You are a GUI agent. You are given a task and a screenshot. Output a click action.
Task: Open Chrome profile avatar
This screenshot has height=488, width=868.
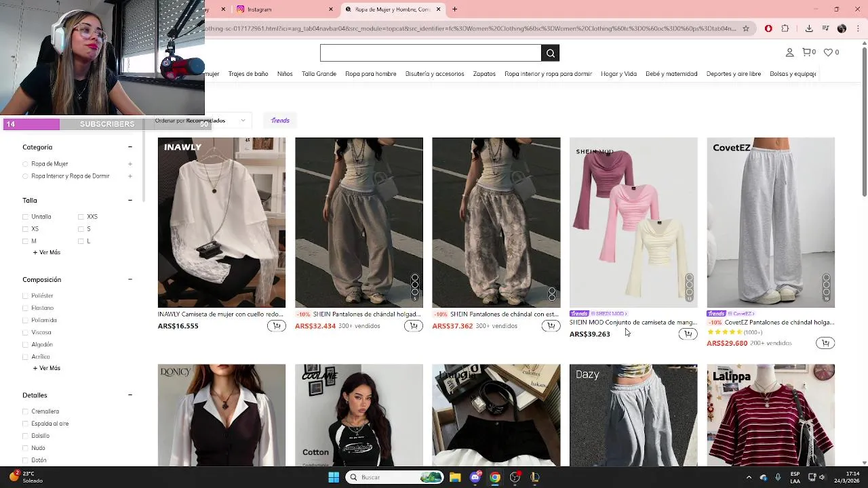[x=842, y=28]
